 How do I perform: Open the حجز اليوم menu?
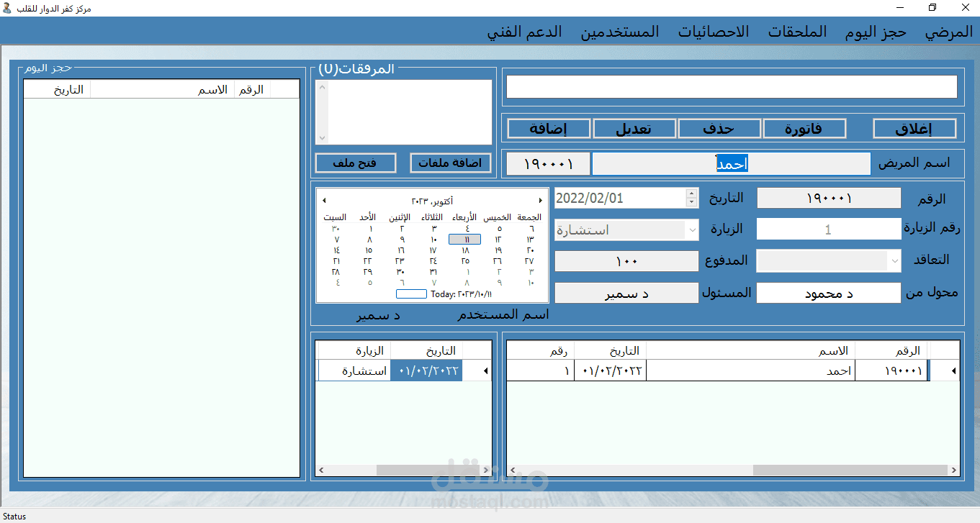click(x=876, y=32)
